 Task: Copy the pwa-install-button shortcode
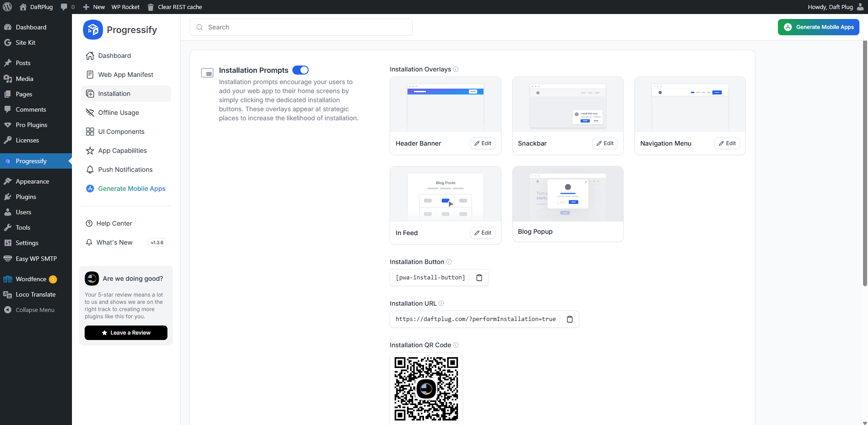coord(479,278)
